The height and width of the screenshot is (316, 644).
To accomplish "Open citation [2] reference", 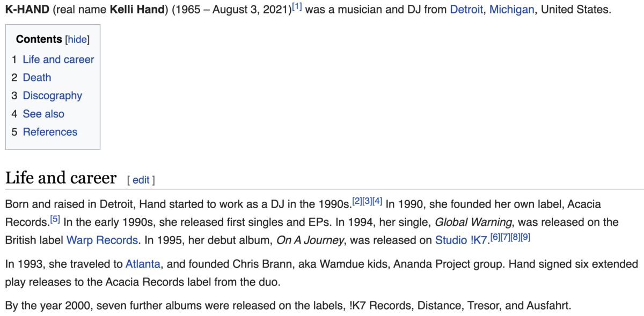I will [x=357, y=201].
